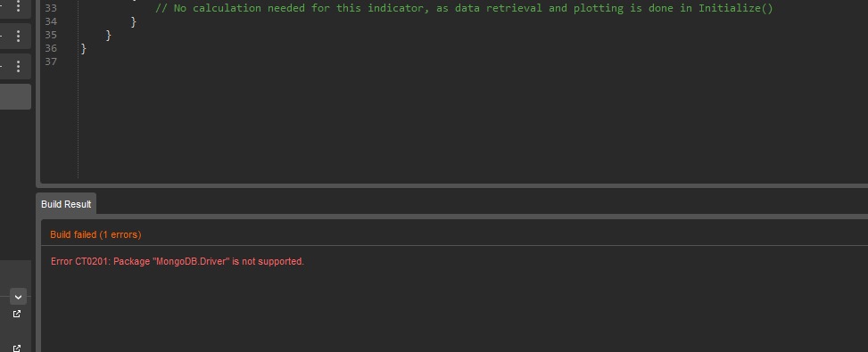868x352 pixels.
Task: Expand the chevron dropdown in the left panel
Action: [x=18, y=297]
